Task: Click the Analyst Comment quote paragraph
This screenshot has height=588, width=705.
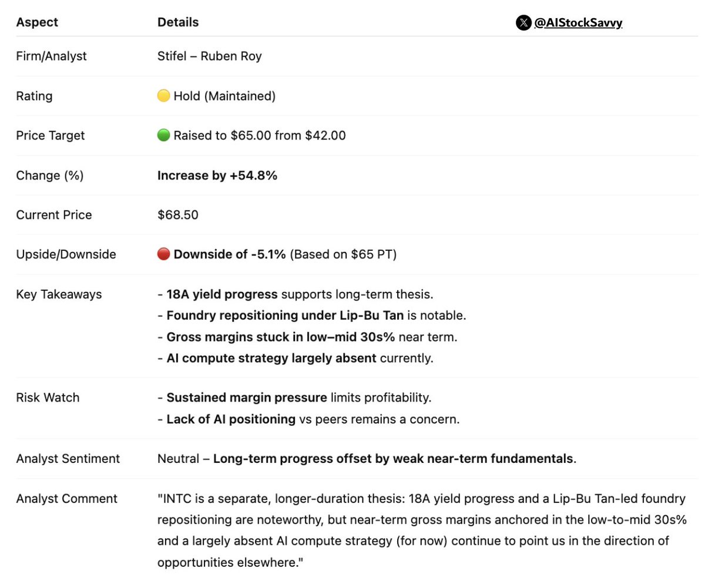Action: tap(421, 530)
